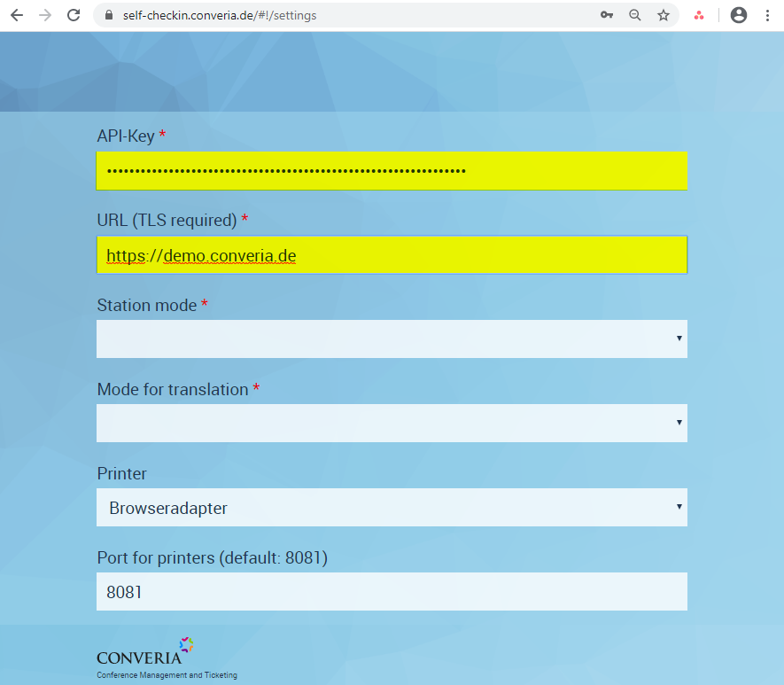784x685 pixels.
Task: Click the browser forward arrow
Action: click(45, 15)
